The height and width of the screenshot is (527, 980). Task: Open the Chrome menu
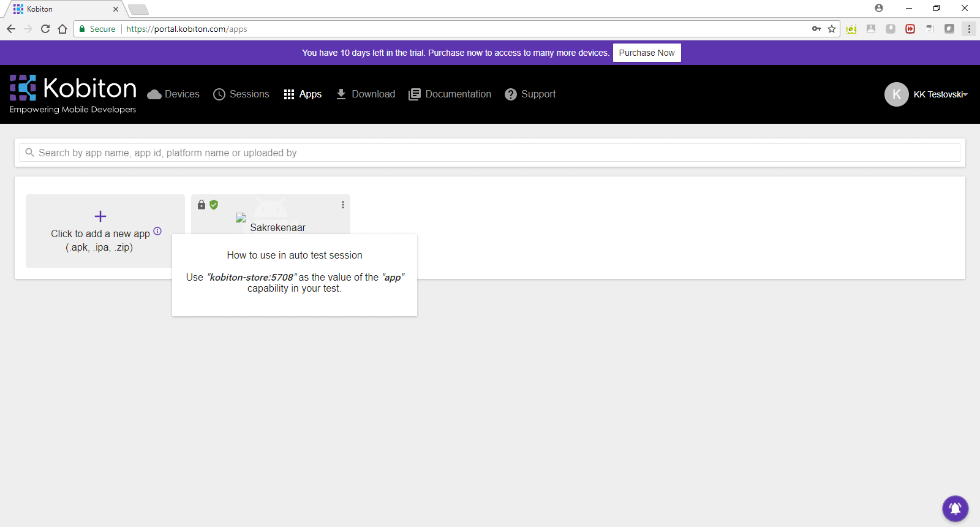[x=969, y=29]
